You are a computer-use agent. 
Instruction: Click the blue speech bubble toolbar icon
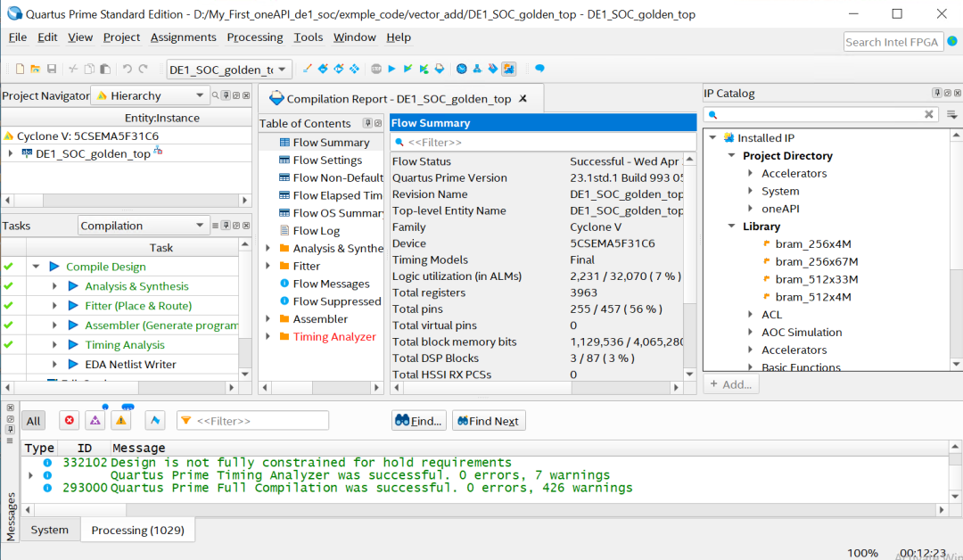point(539,69)
